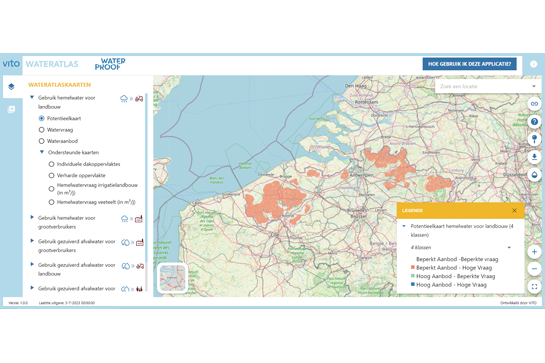
Task: Close the Legende panel
Action: pyautogui.click(x=514, y=210)
